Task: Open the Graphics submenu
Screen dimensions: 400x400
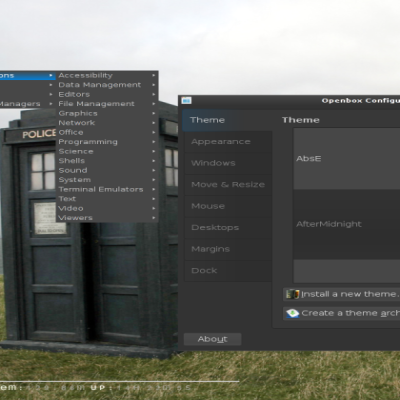Action: [x=107, y=113]
